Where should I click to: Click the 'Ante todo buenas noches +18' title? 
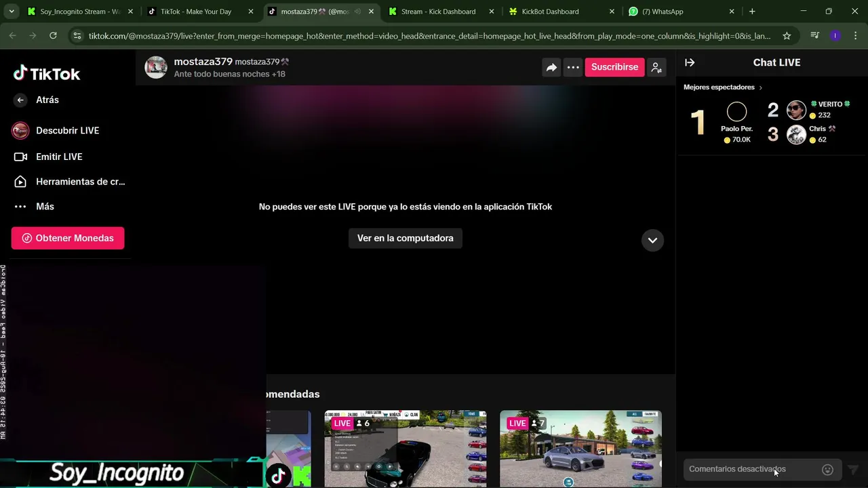229,74
